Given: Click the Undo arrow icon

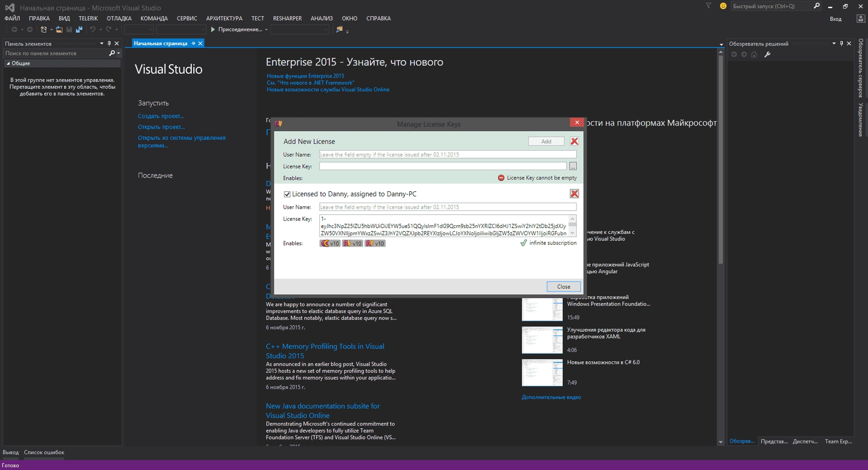Looking at the screenshot, I should click(93, 29).
